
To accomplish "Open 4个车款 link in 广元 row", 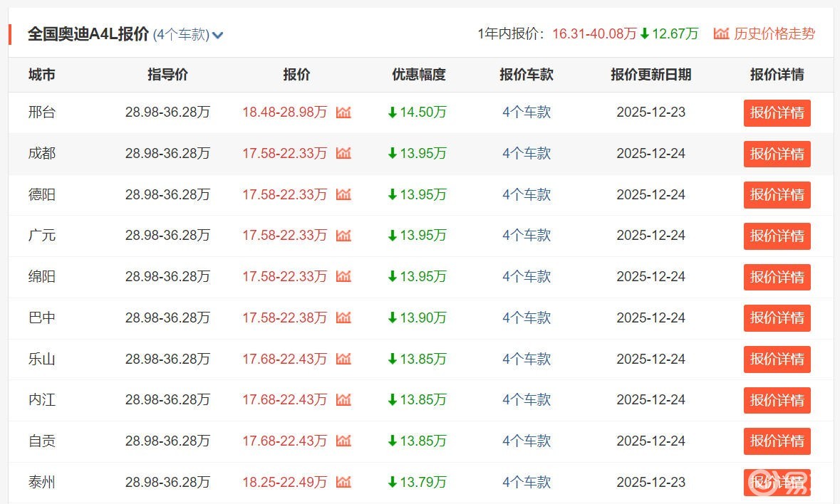I will tap(527, 236).
